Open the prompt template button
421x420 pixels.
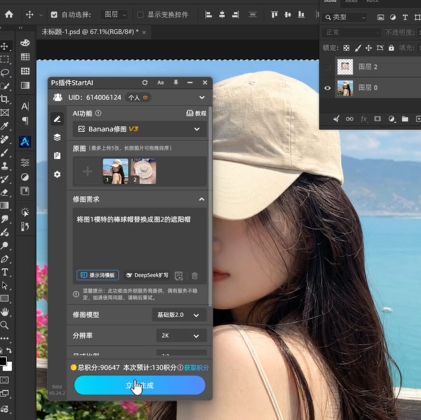(x=98, y=275)
